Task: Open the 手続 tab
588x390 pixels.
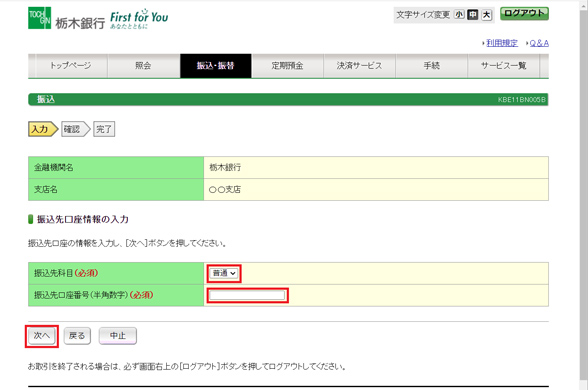Action: coord(432,66)
